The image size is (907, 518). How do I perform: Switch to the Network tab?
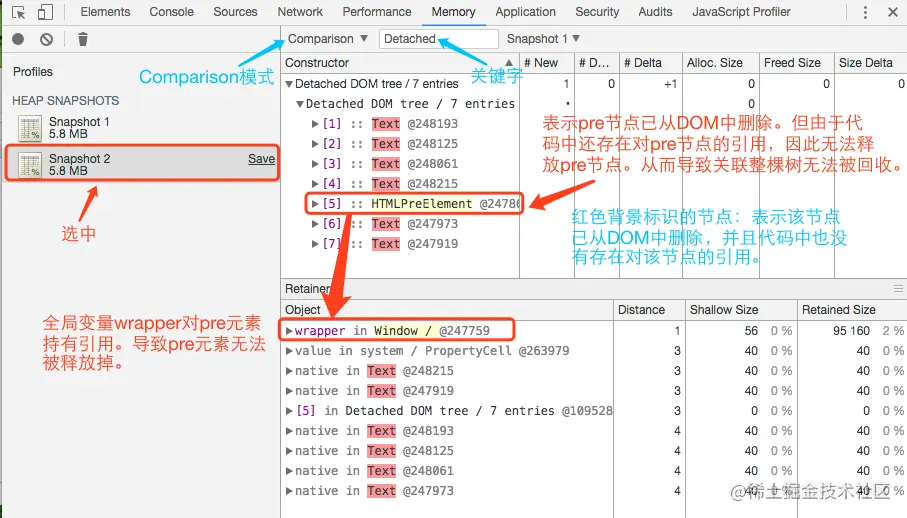click(x=300, y=12)
